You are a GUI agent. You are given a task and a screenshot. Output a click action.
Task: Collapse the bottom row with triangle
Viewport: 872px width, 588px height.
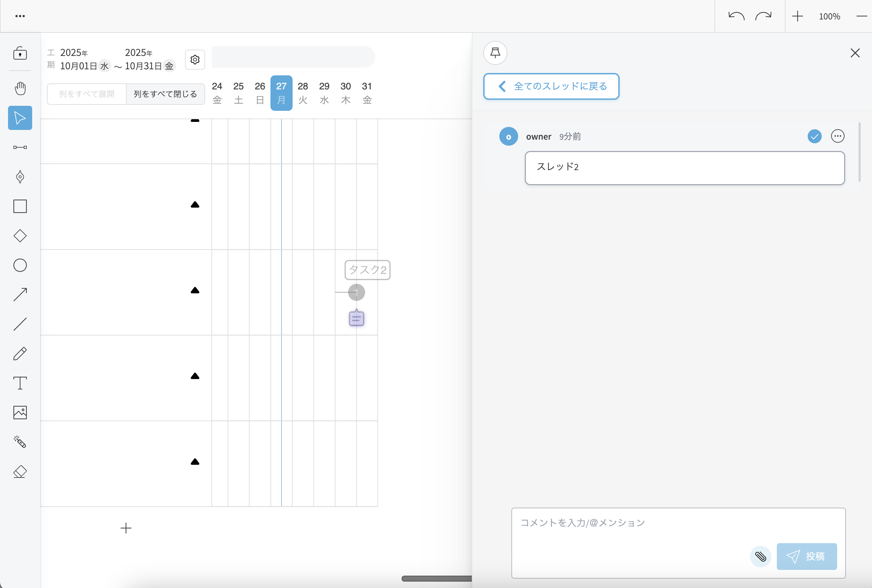195,462
